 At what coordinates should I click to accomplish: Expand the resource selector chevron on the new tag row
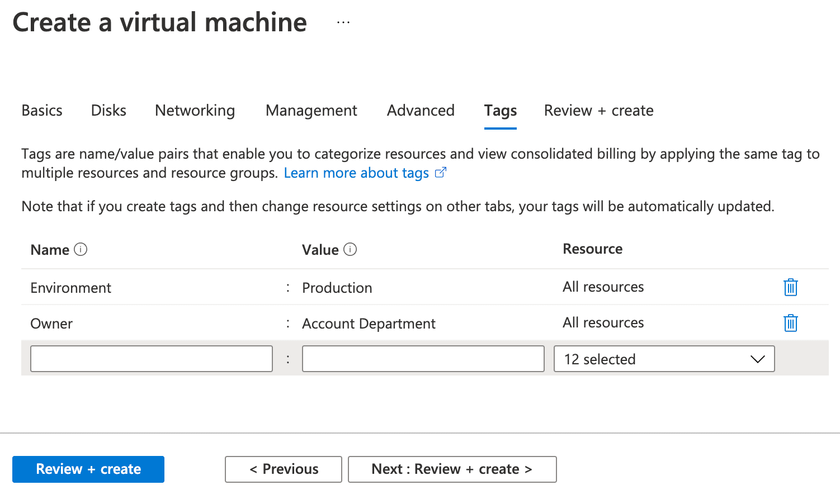[x=758, y=359]
